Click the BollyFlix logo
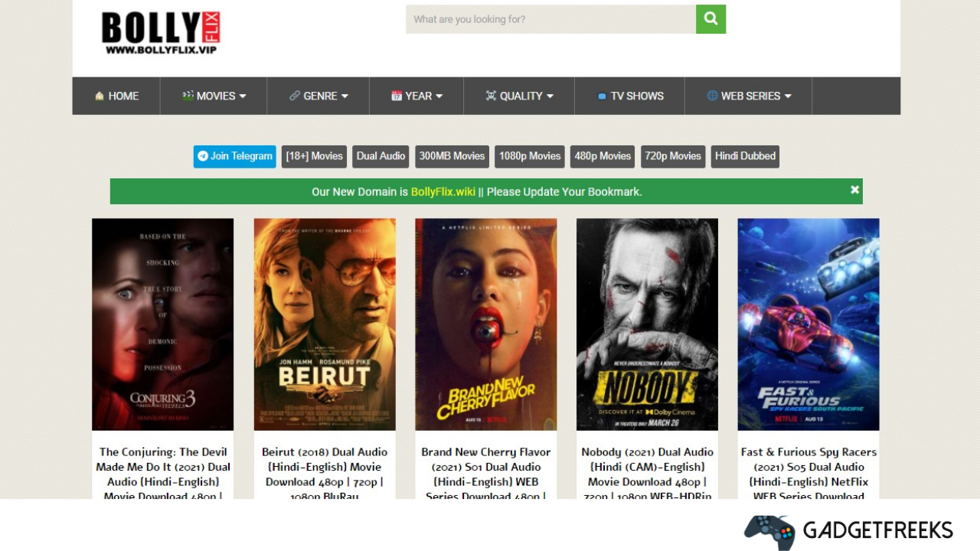Viewport: 980px width, 551px height. tap(161, 33)
